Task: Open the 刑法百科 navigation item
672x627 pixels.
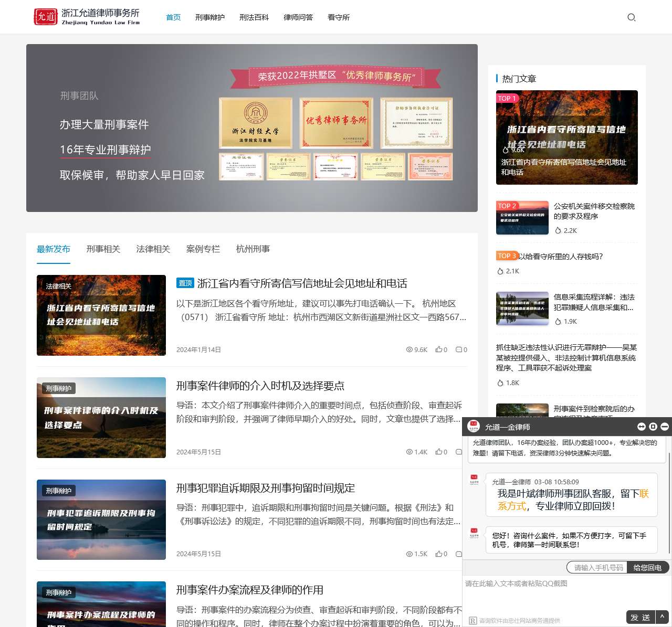Action: coord(254,17)
